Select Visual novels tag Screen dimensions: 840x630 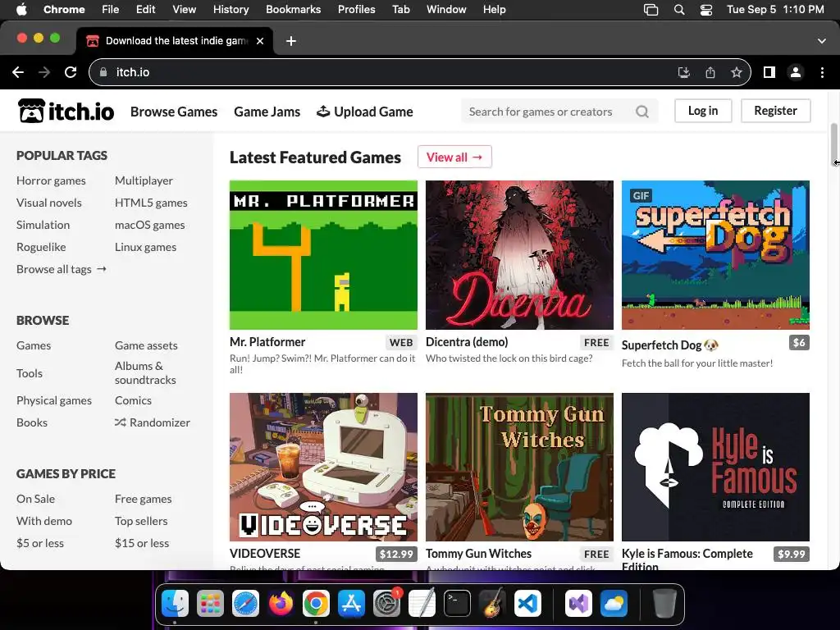click(x=48, y=203)
